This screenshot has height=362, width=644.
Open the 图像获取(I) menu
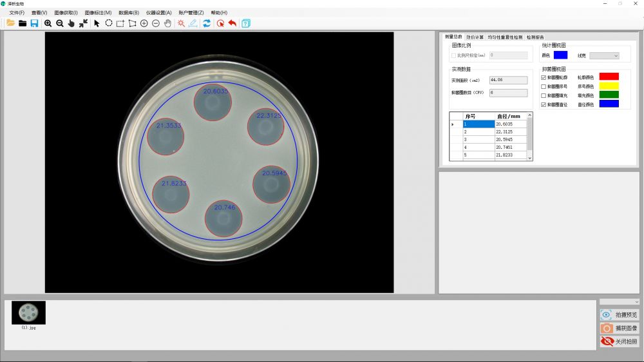[66, 12]
